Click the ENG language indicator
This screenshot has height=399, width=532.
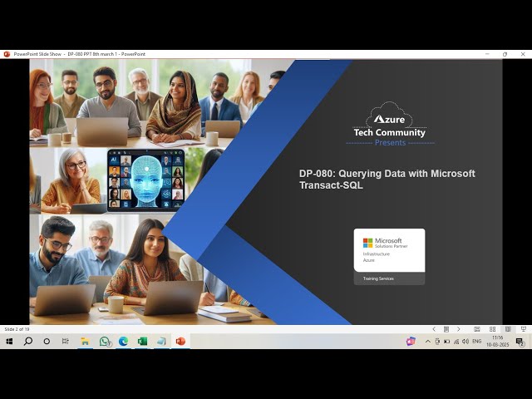click(476, 342)
